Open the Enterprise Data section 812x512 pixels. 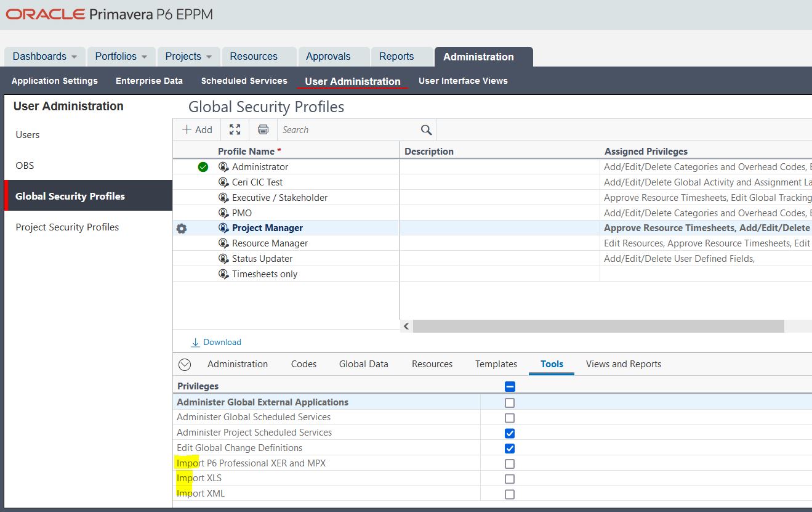pyautogui.click(x=149, y=81)
